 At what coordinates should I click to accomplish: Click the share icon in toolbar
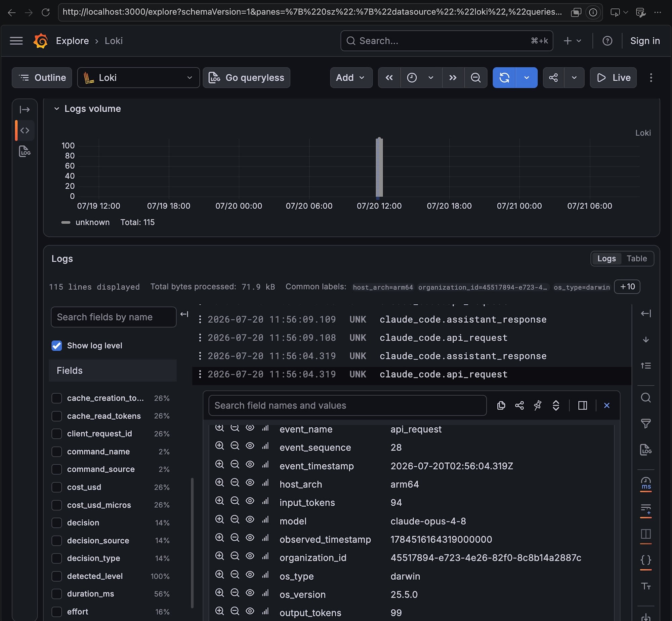(x=553, y=78)
